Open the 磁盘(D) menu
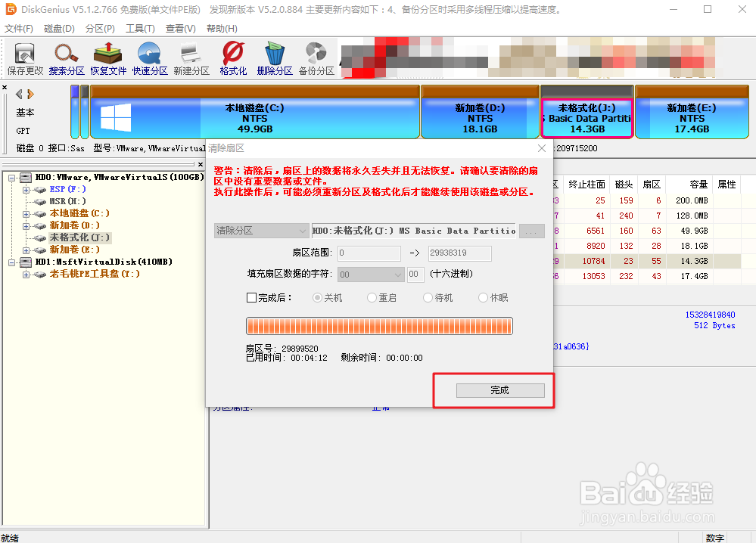The height and width of the screenshot is (543, 756). (x=60, y=28)
